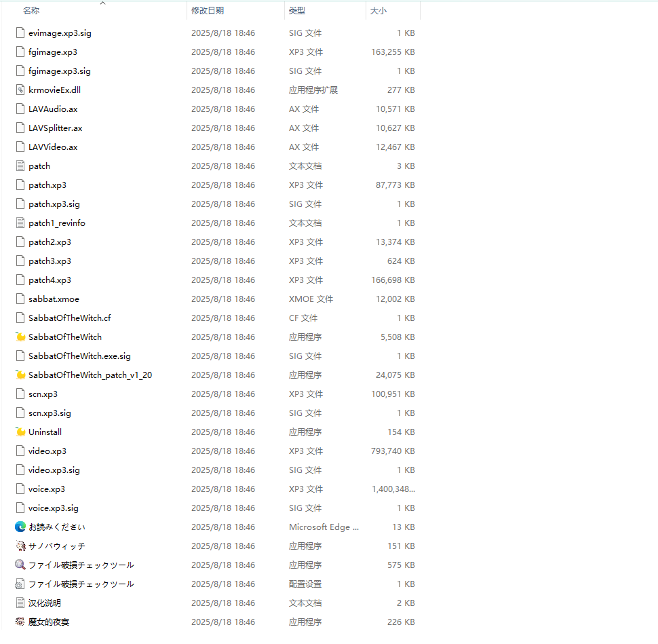Click the ファイル破損チェックツール configuration settings file icon
Viewport: 658px width, 644px height.
point(20,584)
